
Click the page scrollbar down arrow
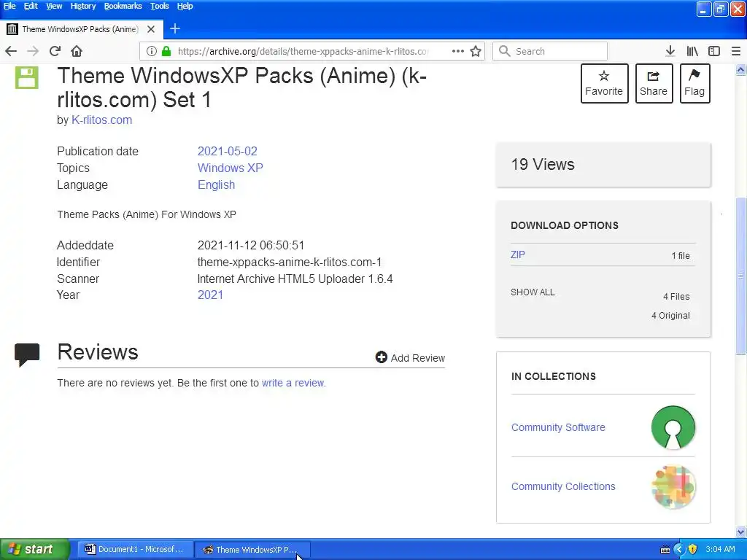coord(741,532)
